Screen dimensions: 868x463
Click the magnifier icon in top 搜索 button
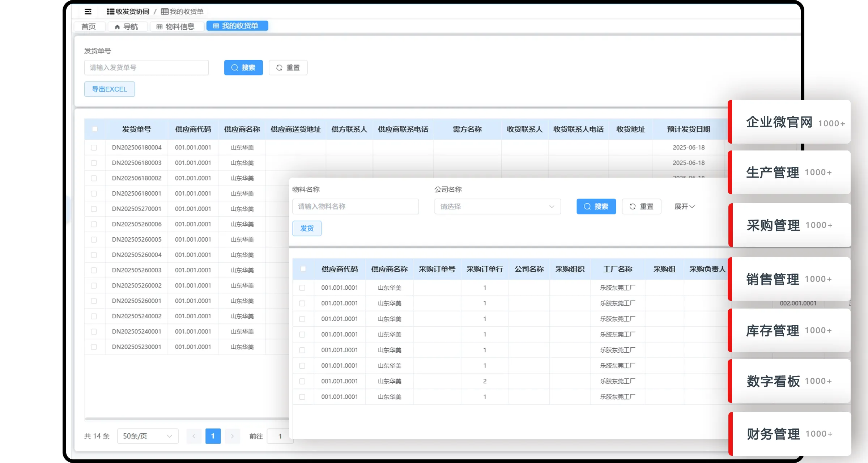click(235, 68)
